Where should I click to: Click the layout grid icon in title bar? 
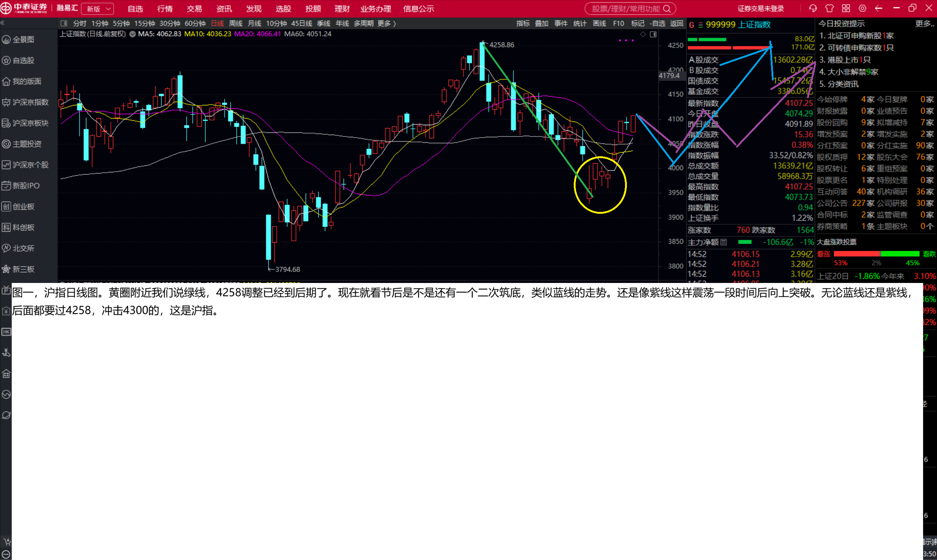click(x=845, y=8)
